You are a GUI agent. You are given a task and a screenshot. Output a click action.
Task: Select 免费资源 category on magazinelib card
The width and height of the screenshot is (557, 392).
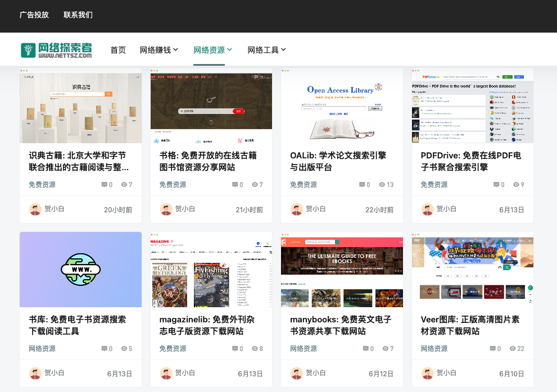pyautogui.click(x=173, y=349)
